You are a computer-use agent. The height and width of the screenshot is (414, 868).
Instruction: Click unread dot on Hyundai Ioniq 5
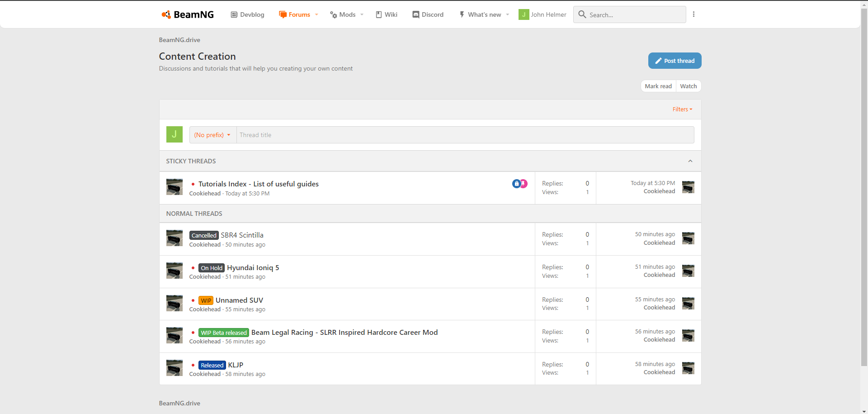coord(193,268)
